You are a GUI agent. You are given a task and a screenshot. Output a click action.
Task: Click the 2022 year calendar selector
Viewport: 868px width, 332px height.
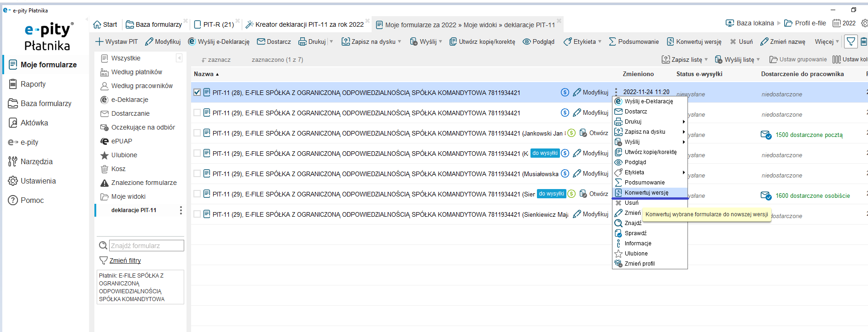click(844, 23)
